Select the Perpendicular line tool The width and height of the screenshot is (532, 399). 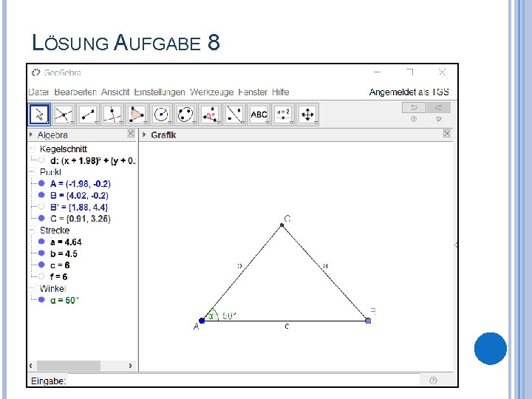112,115
